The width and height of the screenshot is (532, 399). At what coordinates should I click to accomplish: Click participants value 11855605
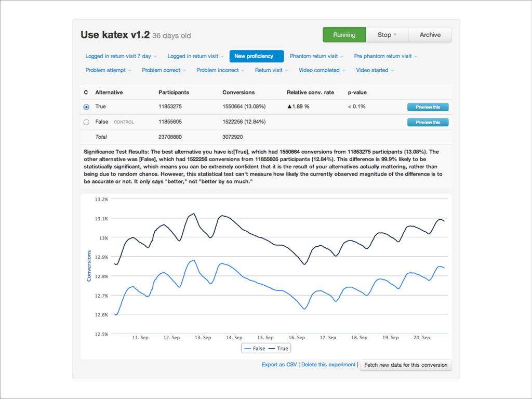tap(170, 122)
